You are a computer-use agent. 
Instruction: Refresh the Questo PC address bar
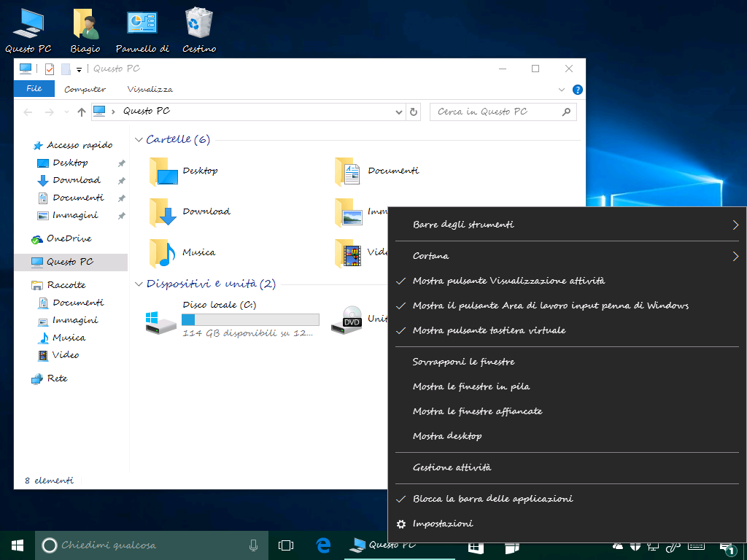pyautogui.click(x=414, y=112)
